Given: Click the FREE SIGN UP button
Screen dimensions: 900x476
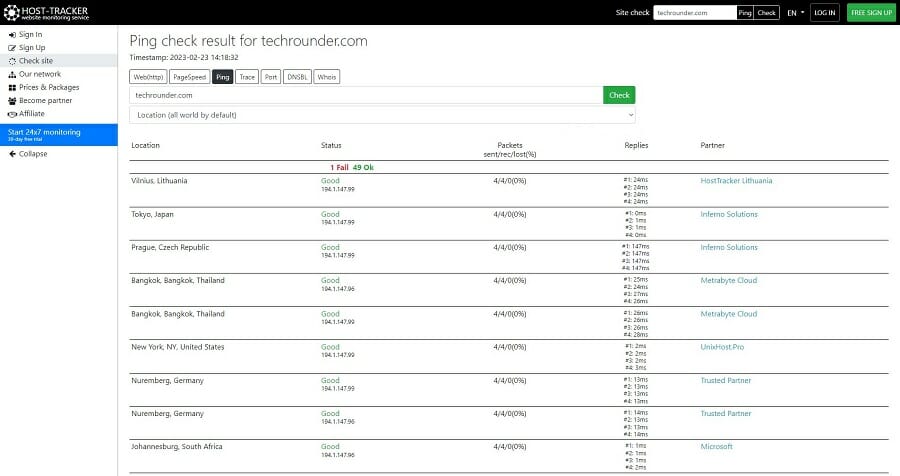Looking at the screenshot, I should coord(871,13).
